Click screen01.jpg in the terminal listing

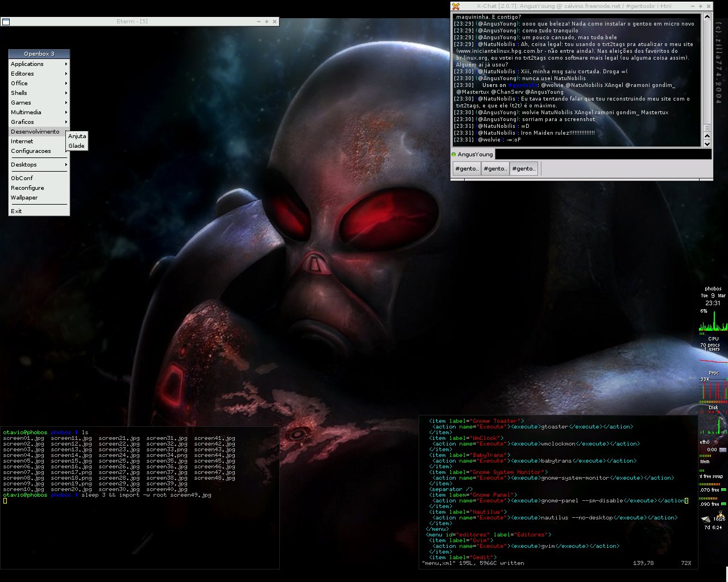point(23,438)
